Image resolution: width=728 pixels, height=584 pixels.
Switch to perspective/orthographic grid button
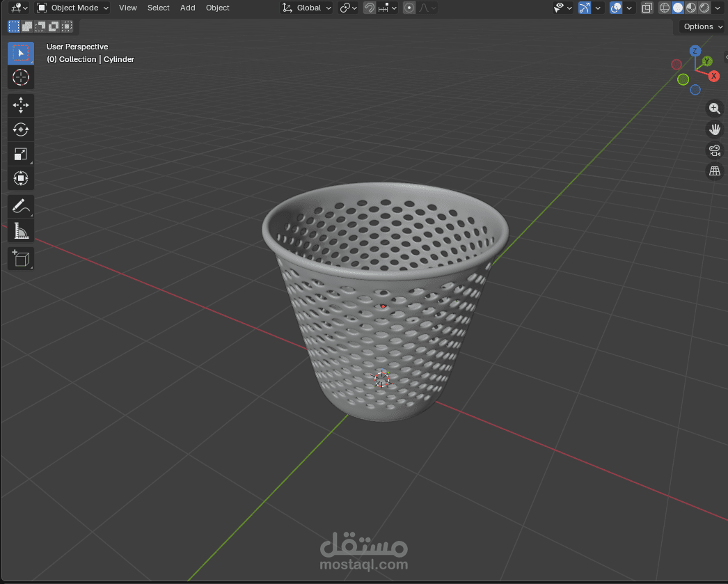point(714,171)
